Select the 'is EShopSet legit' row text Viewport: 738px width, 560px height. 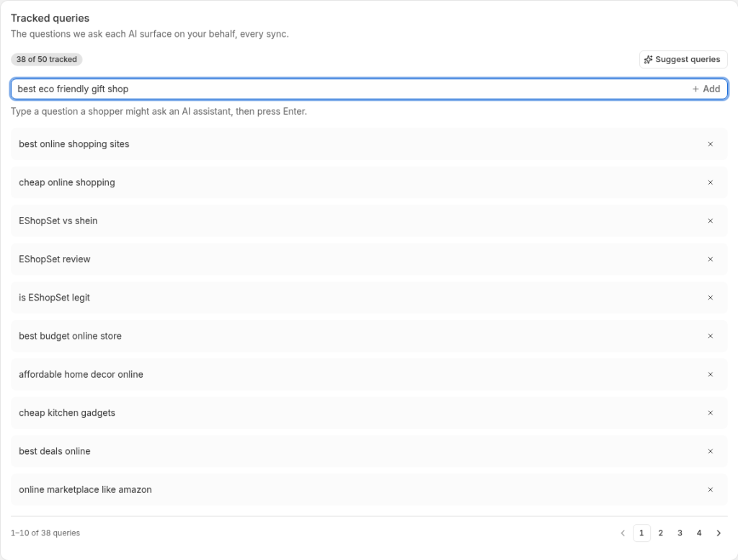pyautogui.click(x=54, y=298)
